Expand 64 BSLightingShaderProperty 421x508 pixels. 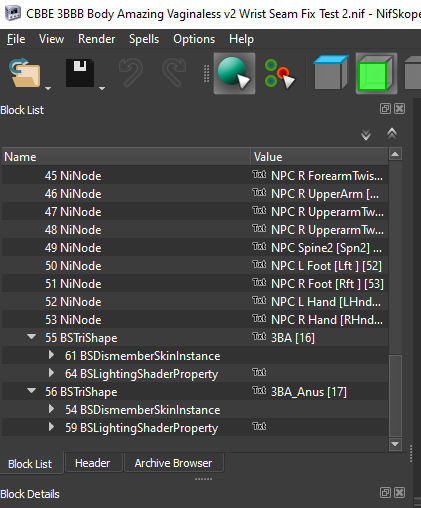[x=51, y=373]
